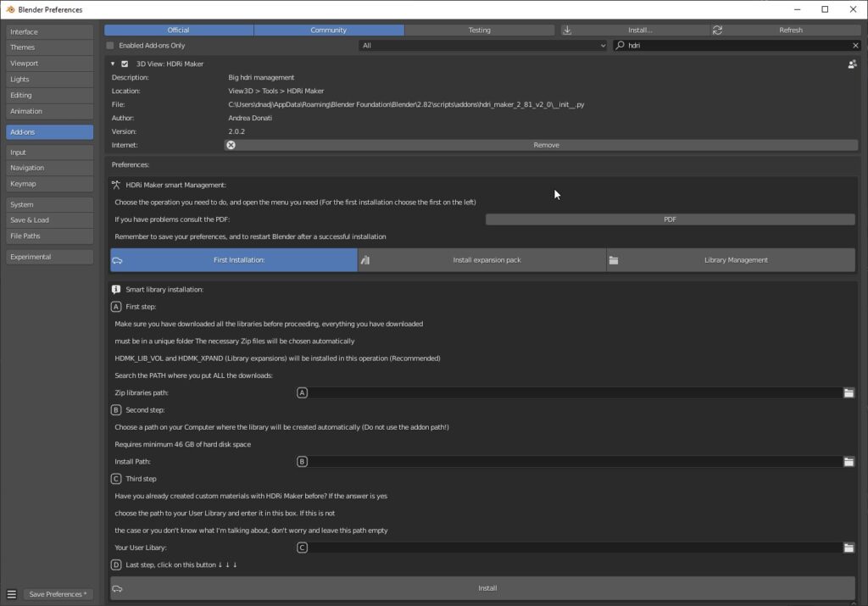Click the hamburger menu icon near Save Preferences
Screen dimensions: 868x606
click(12, 594)
